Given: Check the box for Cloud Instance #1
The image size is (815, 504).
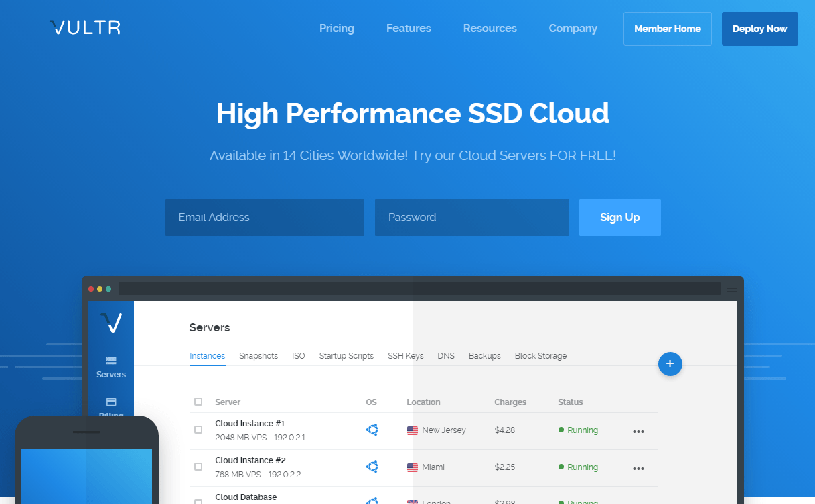Looking at the screenshot, I should [x=198, y=430].
